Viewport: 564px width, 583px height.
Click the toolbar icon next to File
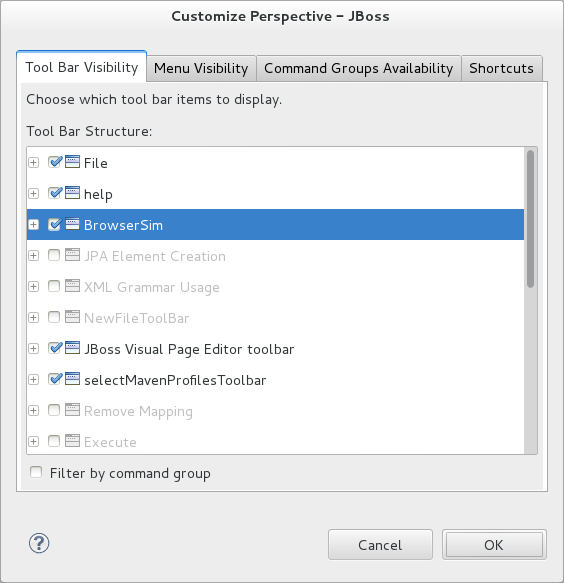coord(72,162)
